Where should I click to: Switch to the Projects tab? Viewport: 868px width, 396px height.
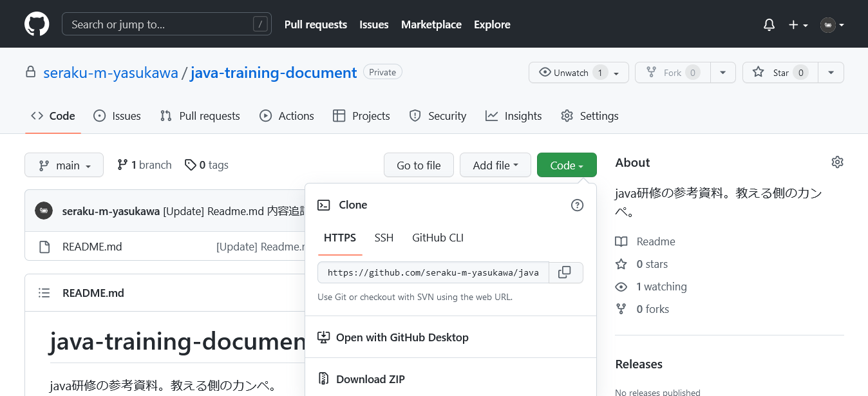(x=361, y=116)
